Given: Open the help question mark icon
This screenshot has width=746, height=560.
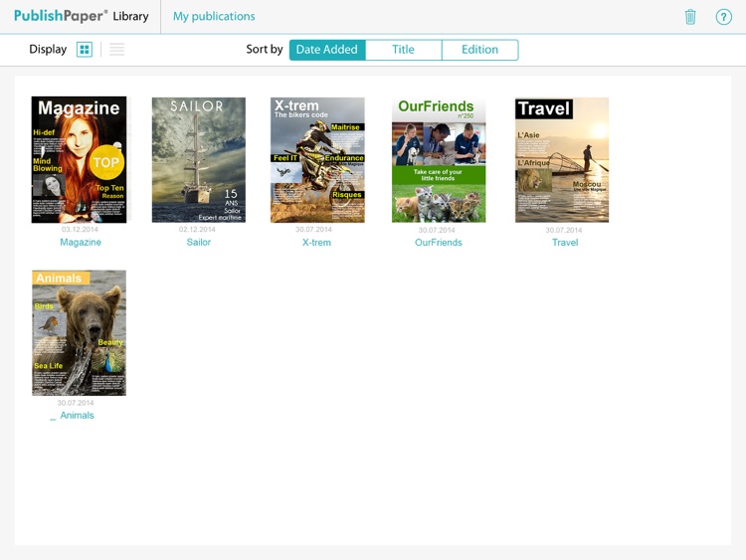Looking at the screenshot, I should [724, 17].
